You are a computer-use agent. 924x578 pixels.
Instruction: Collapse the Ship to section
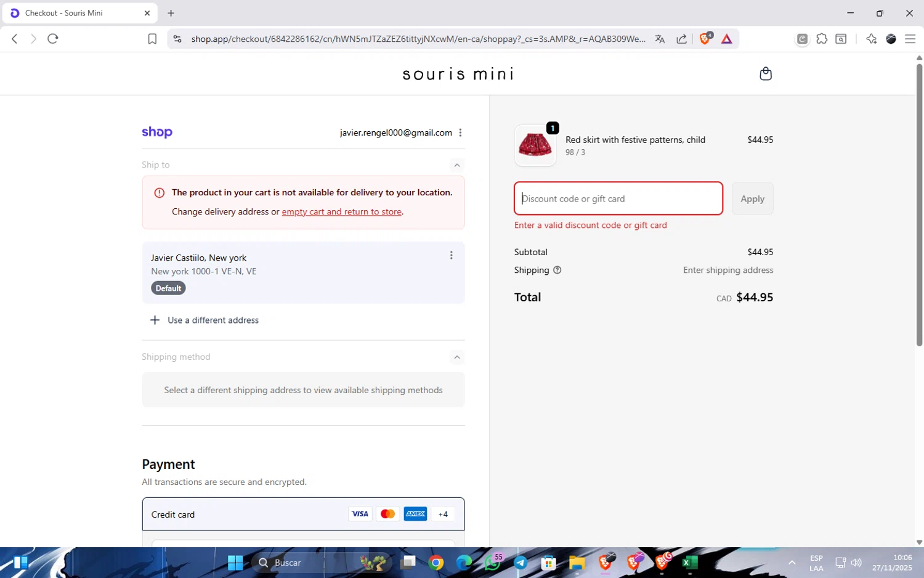457,165
